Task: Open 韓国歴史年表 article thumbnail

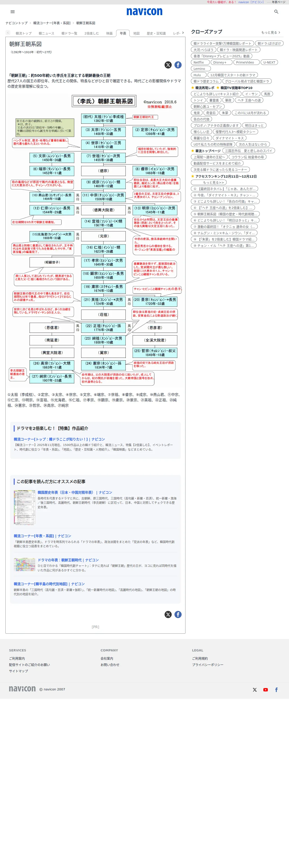Action: pos(24,507)
